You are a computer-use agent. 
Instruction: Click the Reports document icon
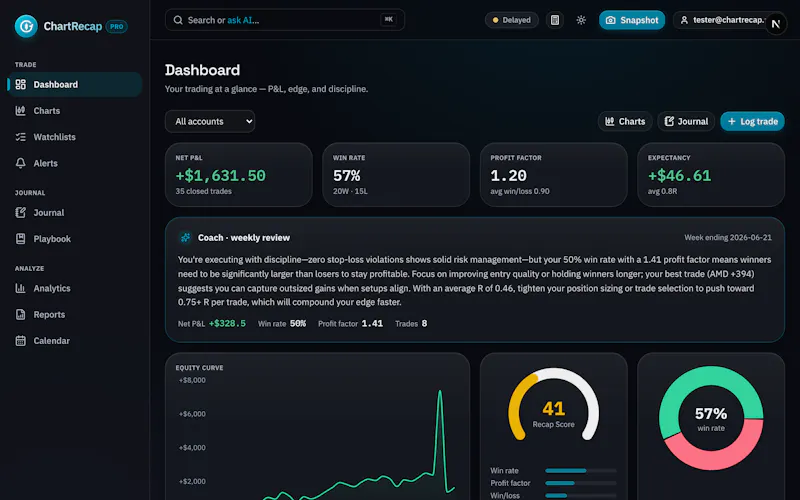pos(20,315)
